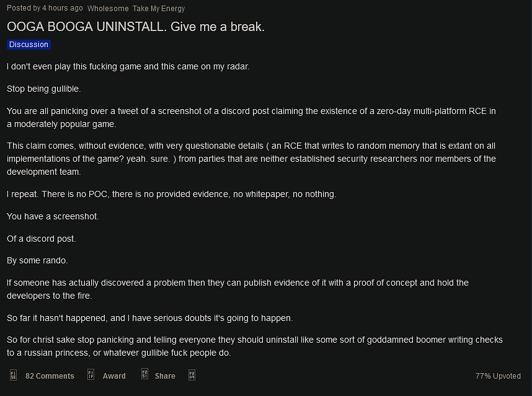Open the 82 Comments link
Image resolution: width=532 pixels, height=396 pixels.
click(50, 376)
